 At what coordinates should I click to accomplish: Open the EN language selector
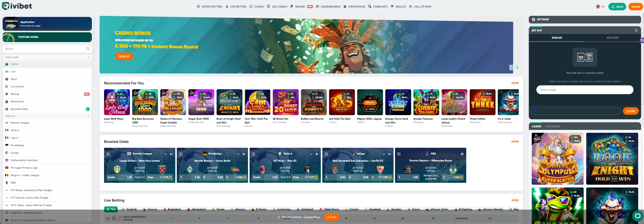(600, 7)
